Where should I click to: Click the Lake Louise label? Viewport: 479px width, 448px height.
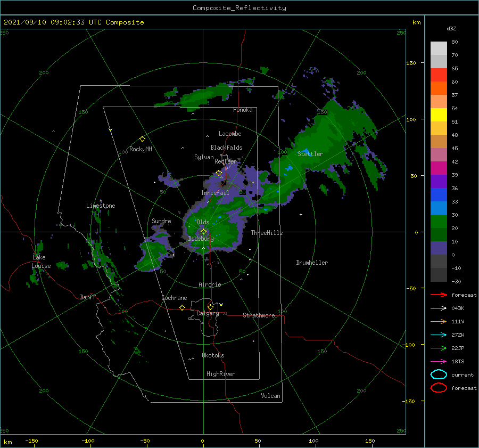[41, 262]
